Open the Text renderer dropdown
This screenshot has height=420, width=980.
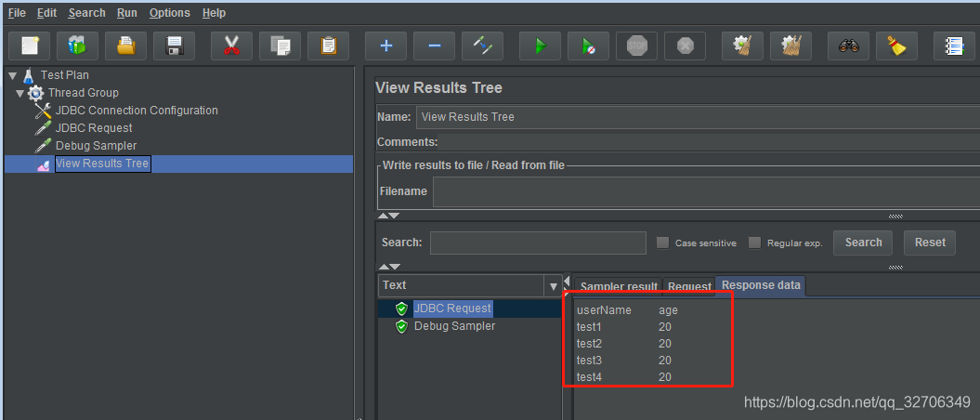tap(553, 286)
